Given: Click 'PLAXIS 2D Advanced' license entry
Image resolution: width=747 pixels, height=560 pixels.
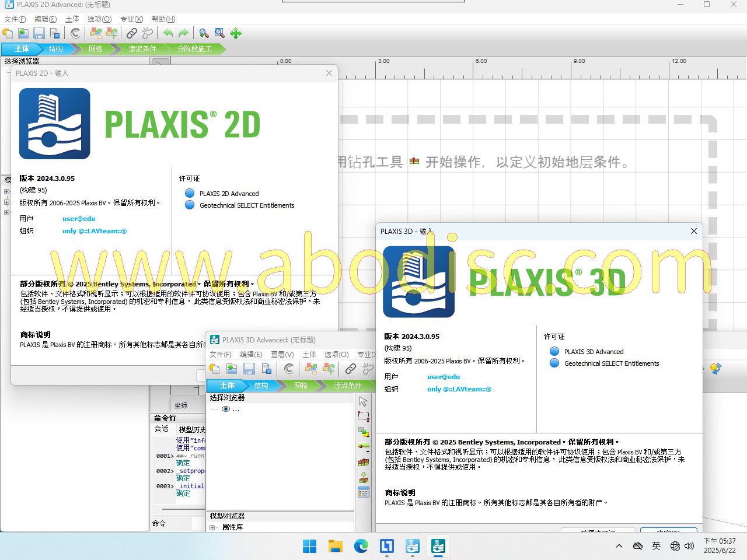Looking at the screenshot, I should (x=229, y=194).
